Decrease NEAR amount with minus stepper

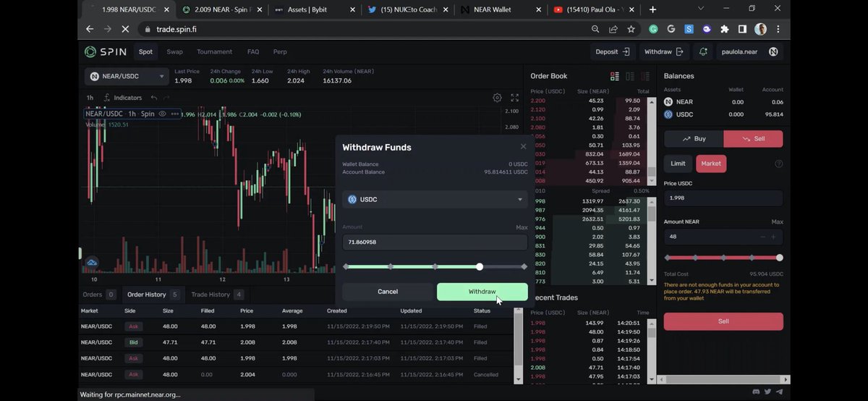762,237
